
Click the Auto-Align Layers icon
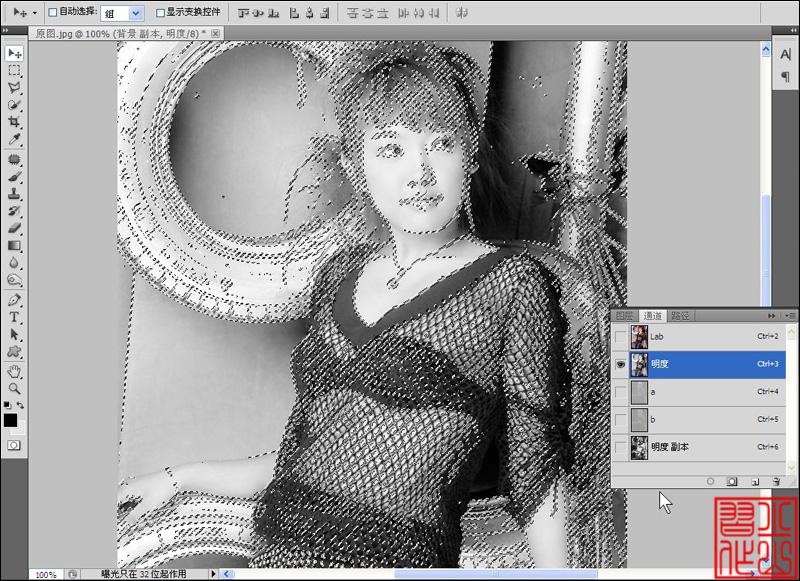(461, 13)
